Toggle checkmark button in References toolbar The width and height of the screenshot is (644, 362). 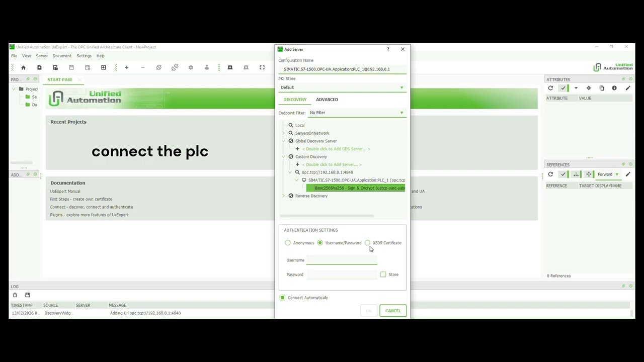[563, 174]
